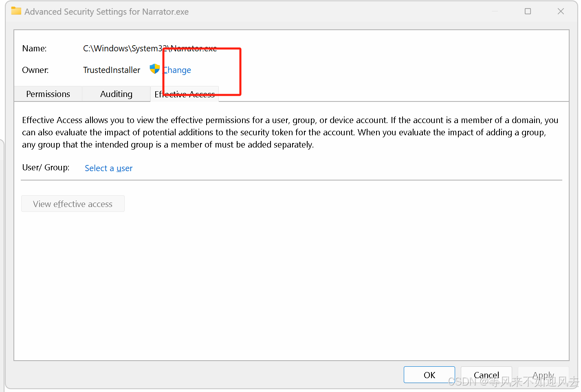Click the UAC shield icon beside Change
This screenshot has height=392, width=581.
tap(154, 69)
